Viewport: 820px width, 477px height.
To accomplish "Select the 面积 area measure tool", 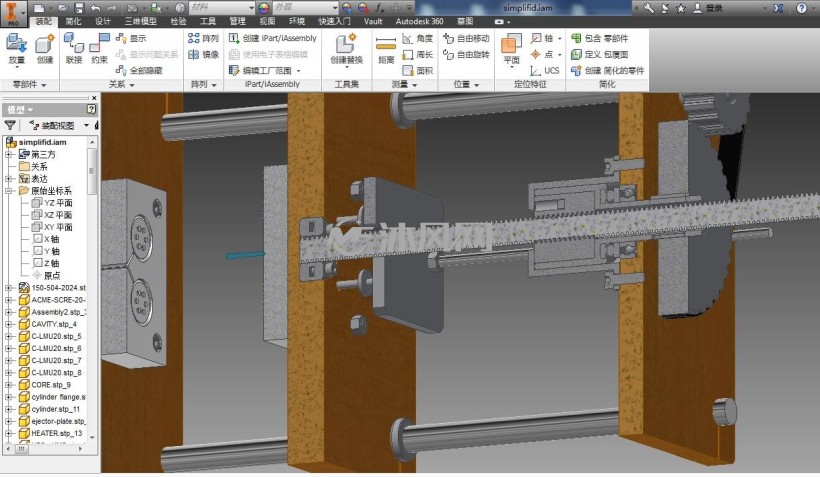I will click(417, 70).
